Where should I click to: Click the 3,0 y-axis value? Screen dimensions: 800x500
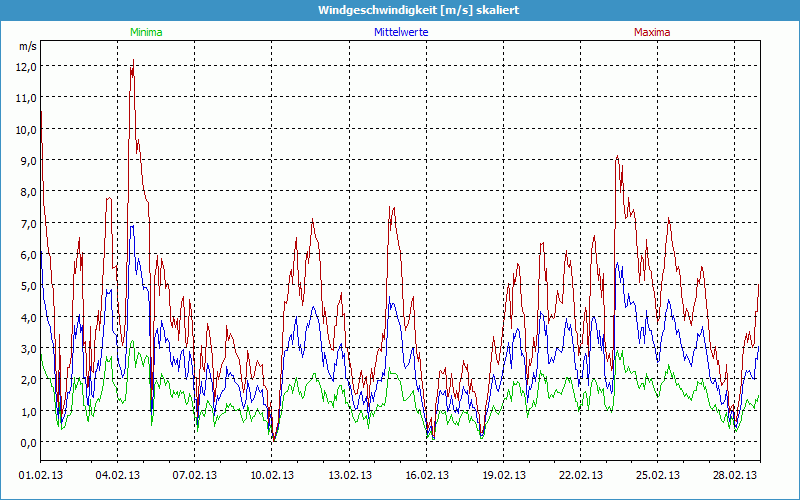coord(29,348)
